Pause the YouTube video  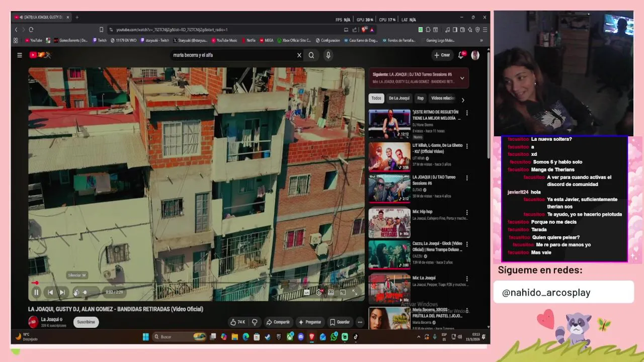tap(36, 292)
